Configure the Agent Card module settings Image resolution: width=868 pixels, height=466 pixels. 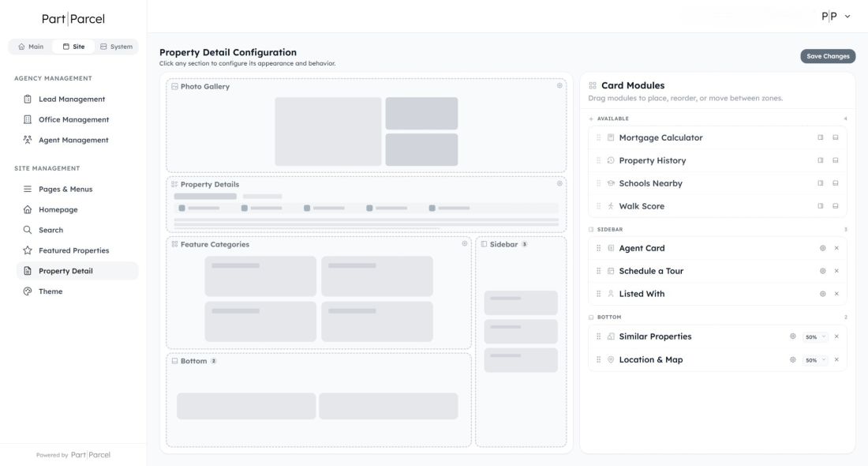[x=822, y=248]
